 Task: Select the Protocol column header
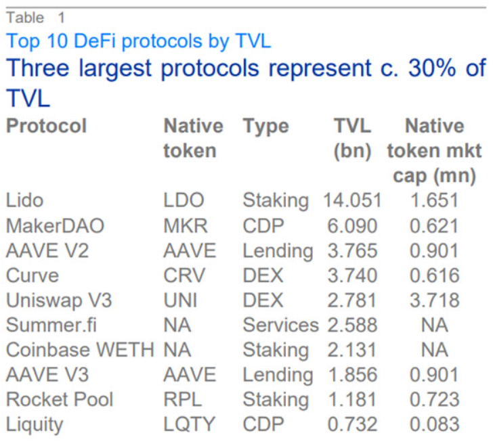[x=46, y=126]
